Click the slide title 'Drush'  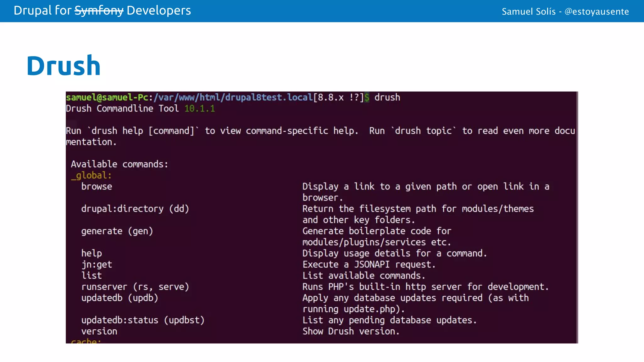64,66
